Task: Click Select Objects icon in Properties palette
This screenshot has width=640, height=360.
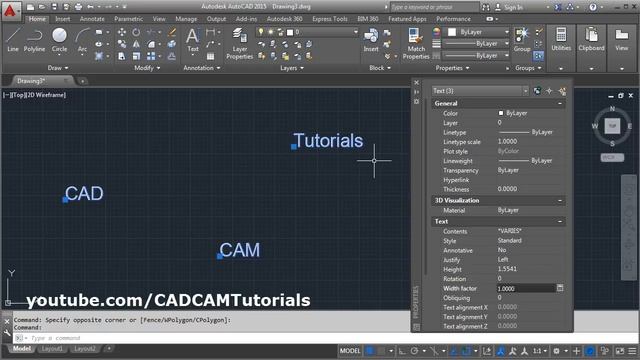Action: point(549,91)
